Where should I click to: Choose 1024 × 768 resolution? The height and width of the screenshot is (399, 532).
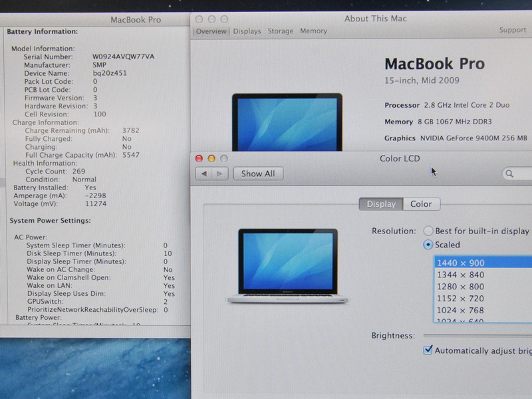click(483, 310)
